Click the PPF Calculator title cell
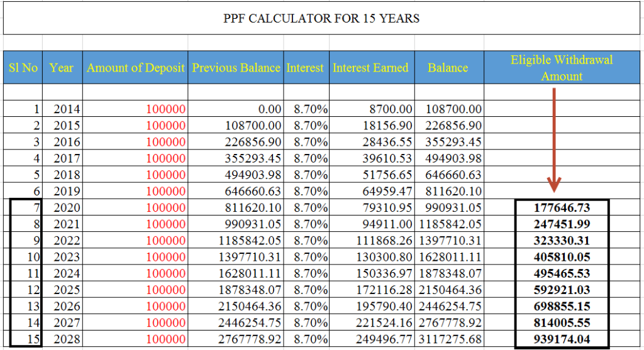Screen dimensions: 644x350 click(321, 18)
